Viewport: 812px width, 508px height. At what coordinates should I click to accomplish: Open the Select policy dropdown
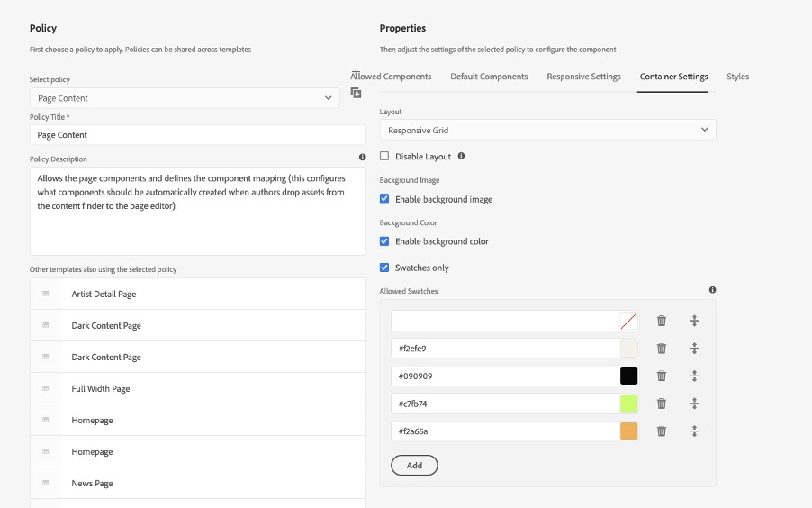pos(185,98)
